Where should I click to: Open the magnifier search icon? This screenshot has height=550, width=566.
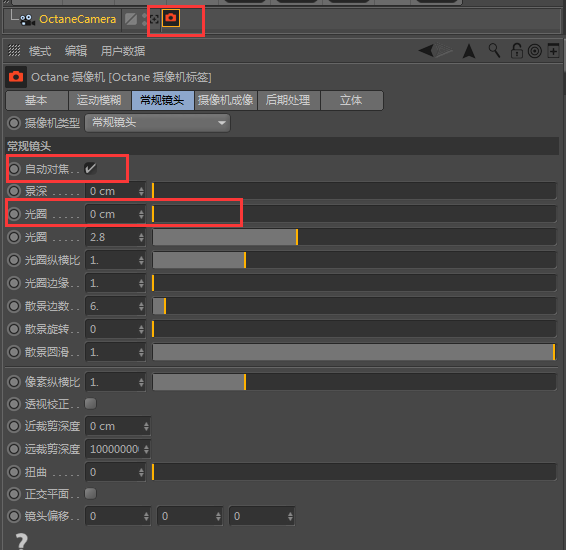[494, 51]
